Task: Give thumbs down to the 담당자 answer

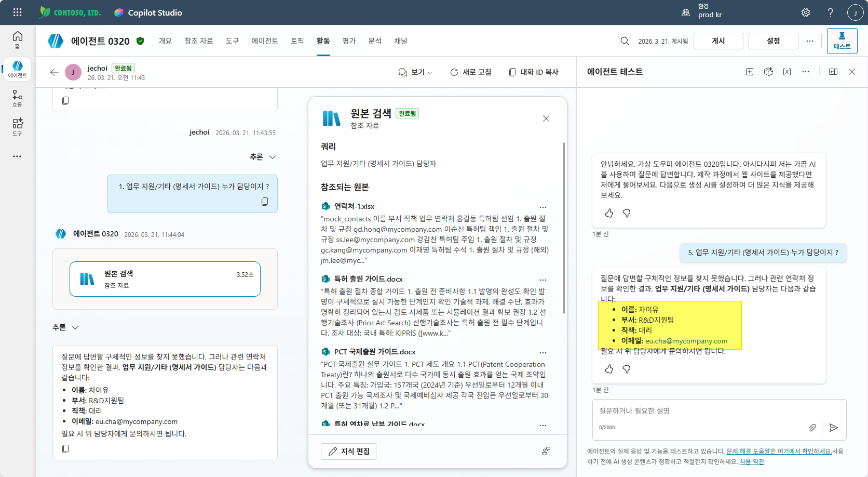Action: (x=627, y=369)
